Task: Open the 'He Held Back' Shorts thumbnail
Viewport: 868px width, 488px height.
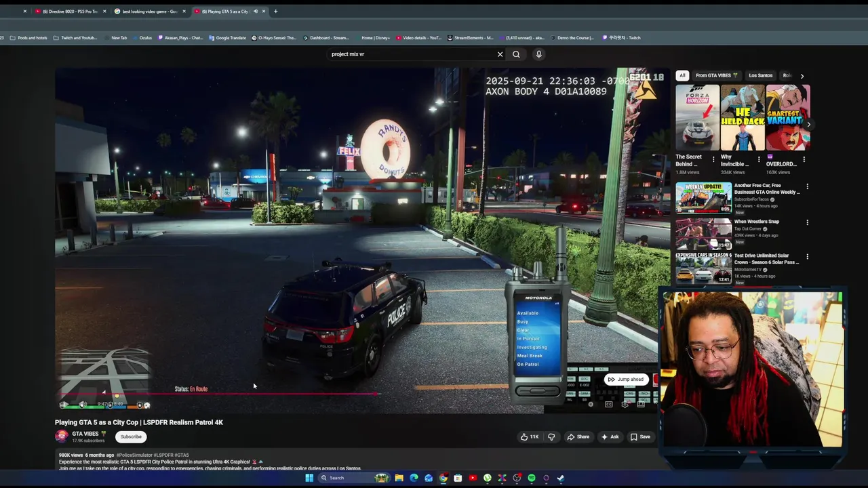Action: coord(743,117)
